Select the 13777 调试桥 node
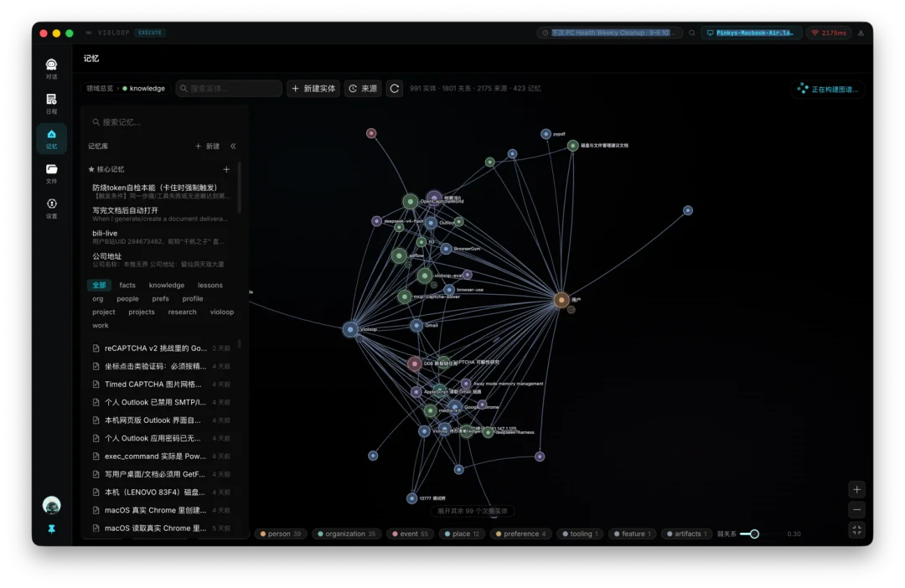Viewport: 905px width, 588px height. (411, 498)
